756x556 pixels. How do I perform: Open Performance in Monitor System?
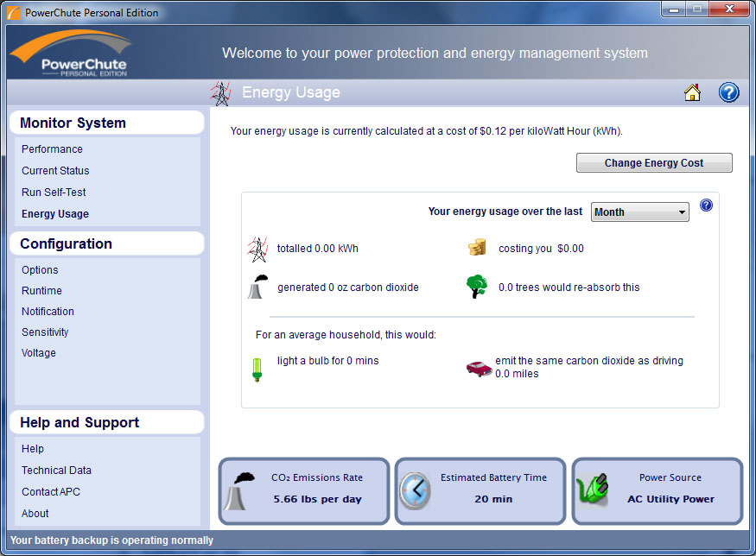pyautogui.click(x=52, y=148)
